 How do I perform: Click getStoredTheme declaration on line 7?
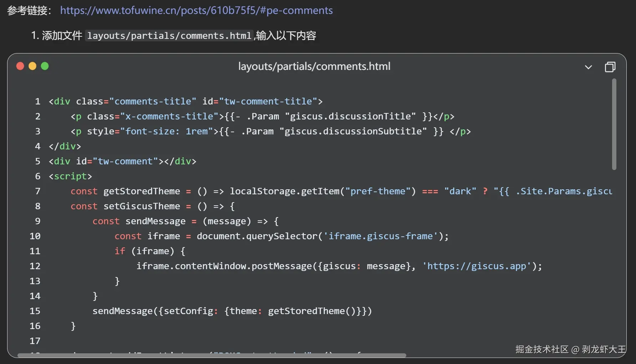(142, 191)
